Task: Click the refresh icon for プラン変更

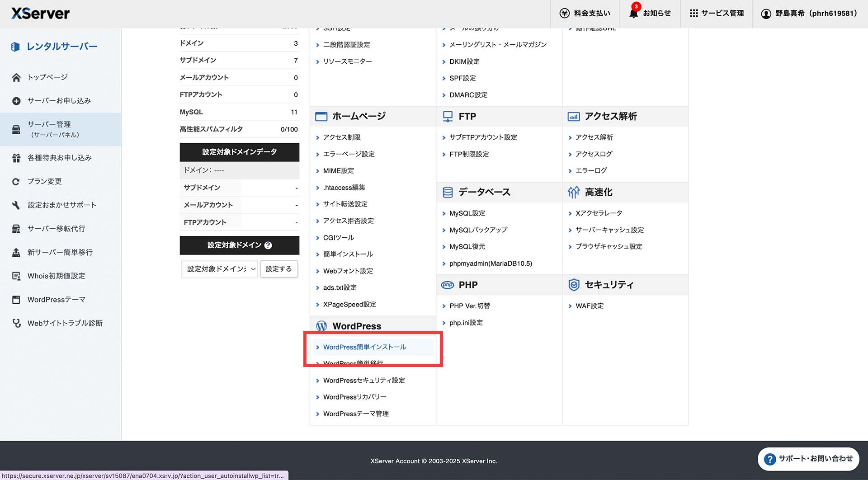Action: coord(16,182)
